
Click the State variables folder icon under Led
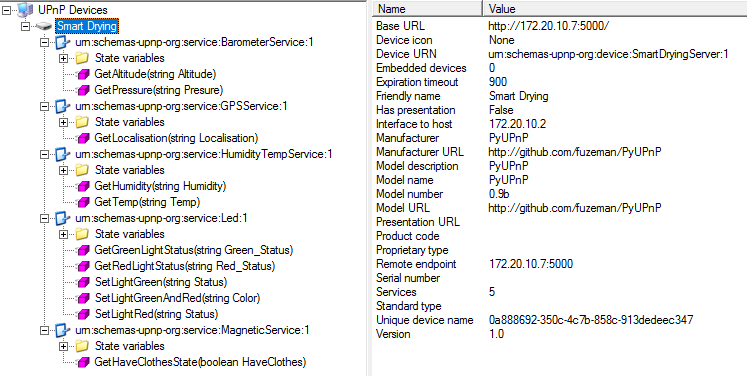click(83, 234)
